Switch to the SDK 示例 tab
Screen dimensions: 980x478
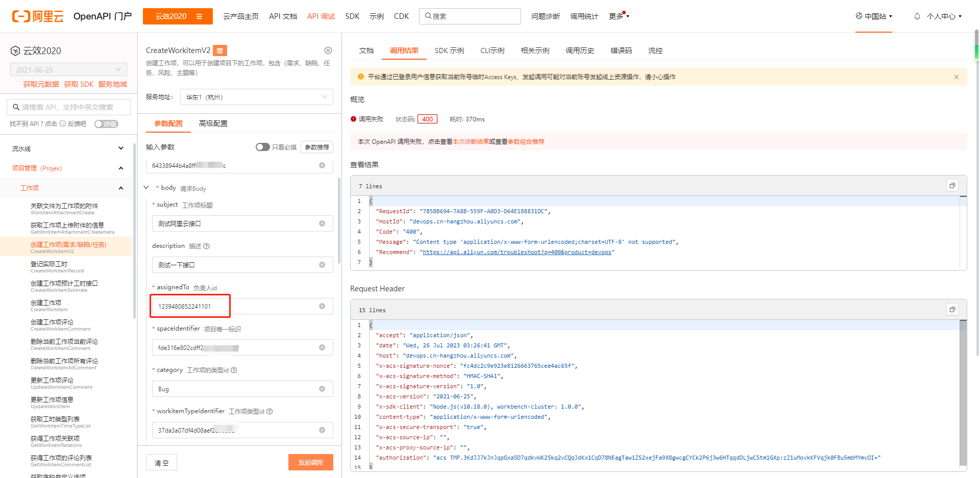coord(449,51)
